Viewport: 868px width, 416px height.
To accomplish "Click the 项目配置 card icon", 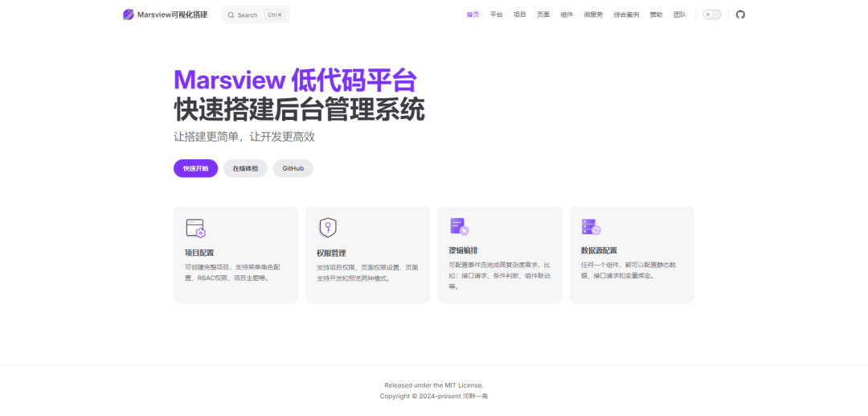I will click(x=195, y=228).
